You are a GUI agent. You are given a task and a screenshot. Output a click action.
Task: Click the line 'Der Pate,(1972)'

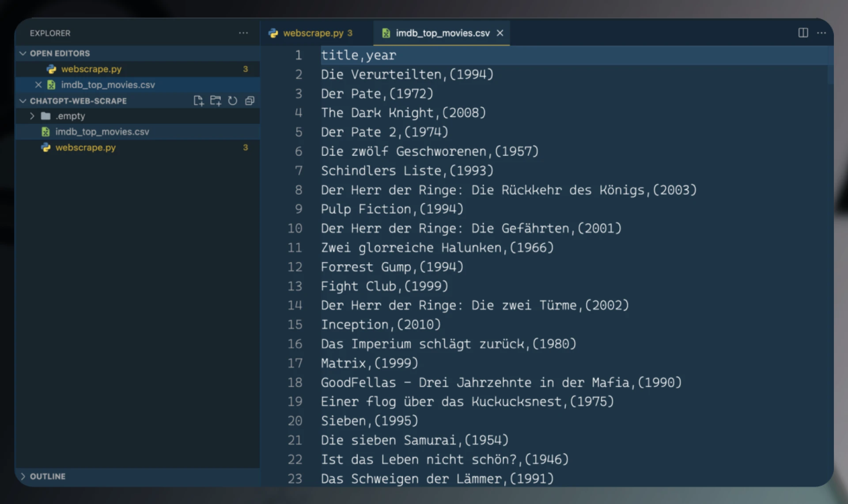point(377,94)
